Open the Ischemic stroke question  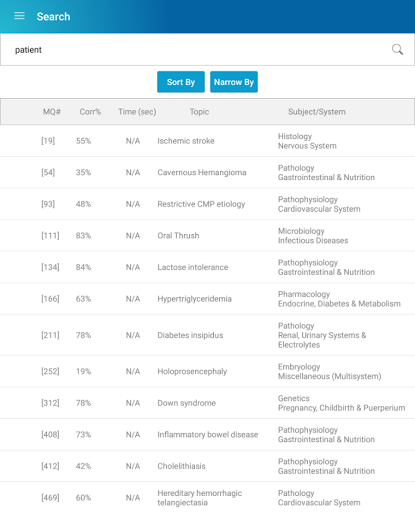pyautogui.click(x=207, y=141)
